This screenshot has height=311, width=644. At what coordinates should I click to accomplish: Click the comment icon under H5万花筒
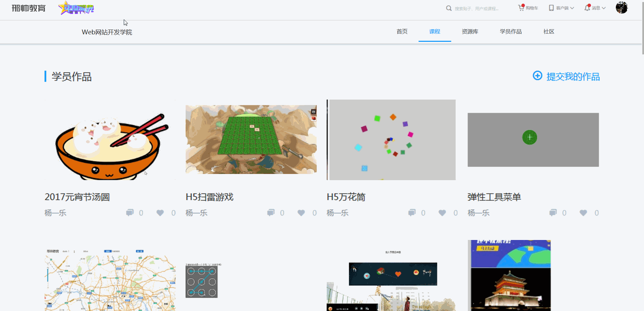(412, 212)
